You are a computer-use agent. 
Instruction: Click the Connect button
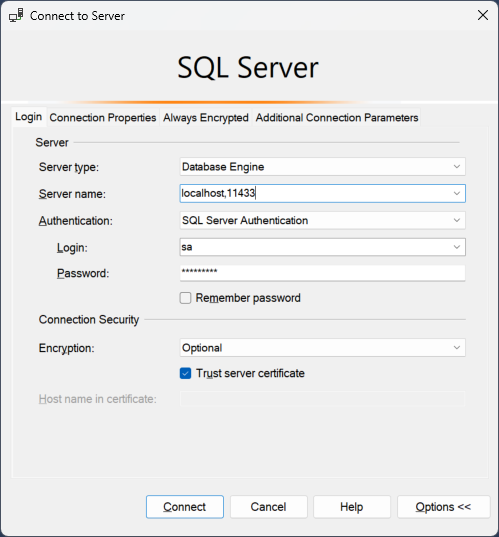(x=185, y=507)
